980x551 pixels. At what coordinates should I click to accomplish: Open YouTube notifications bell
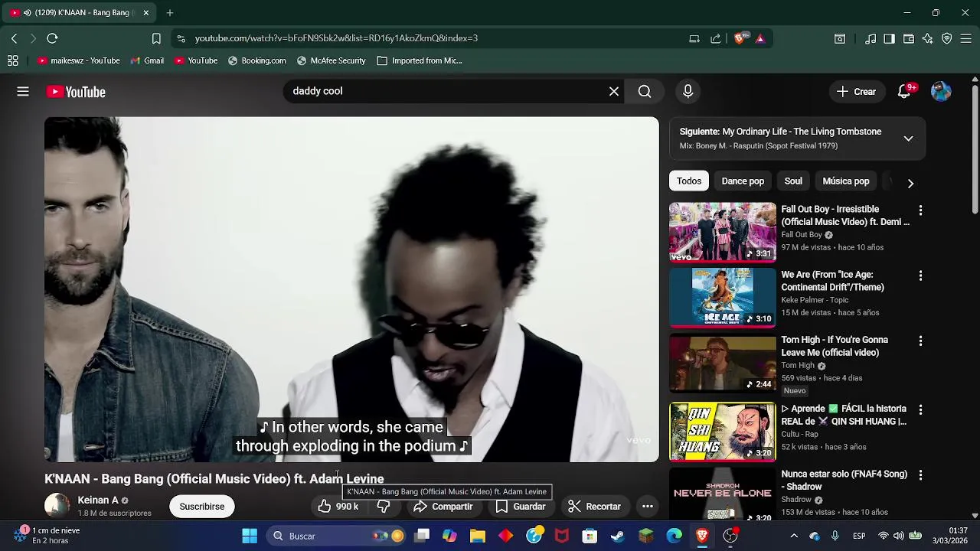(x=904, y=92)
